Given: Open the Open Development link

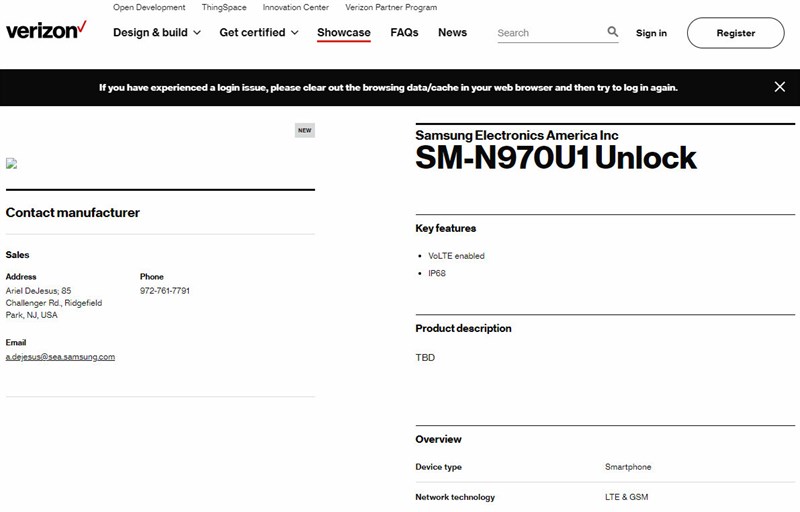Looking at the screenshot, I should 149,7.
